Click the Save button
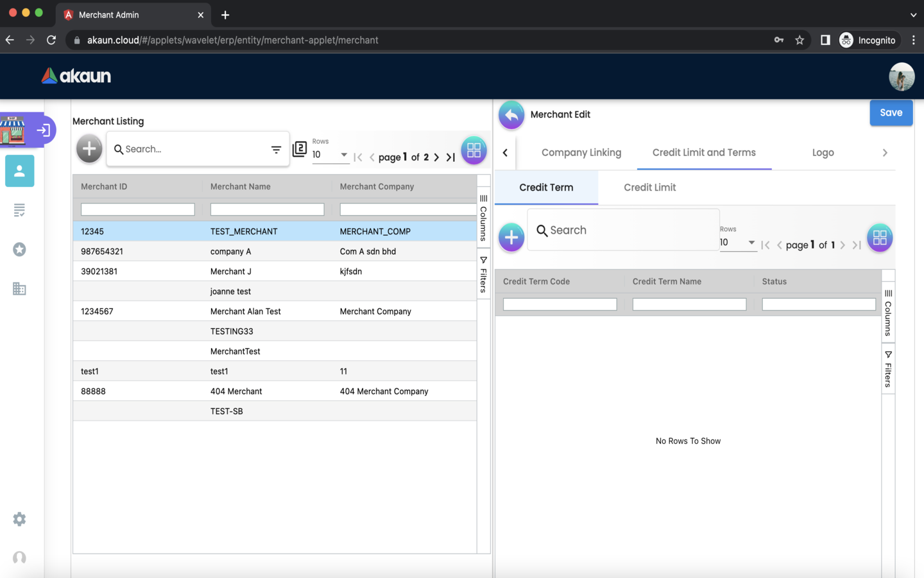This screenshot has height=578, width=924. [x=891, y=113]
